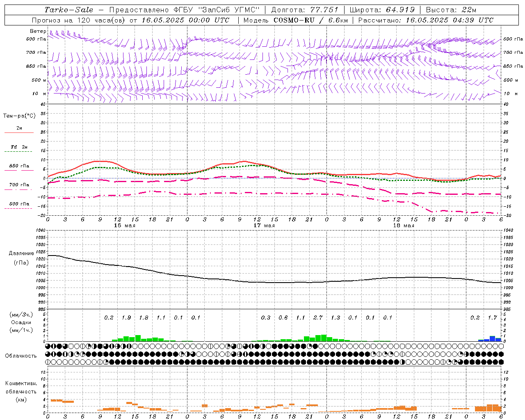
Task: Click the 18 мая date label
Action: point(404,226)
